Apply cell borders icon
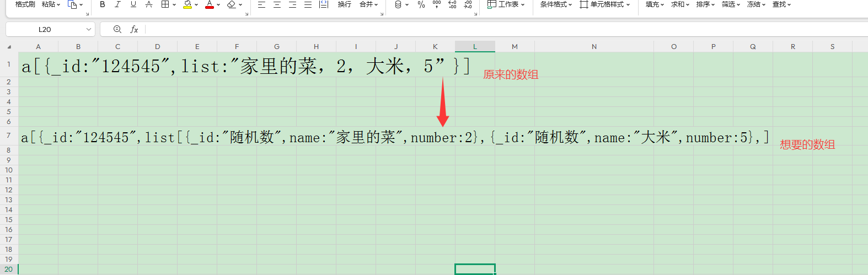This screenshot has width=868, height=275. [x=165, y=4]
